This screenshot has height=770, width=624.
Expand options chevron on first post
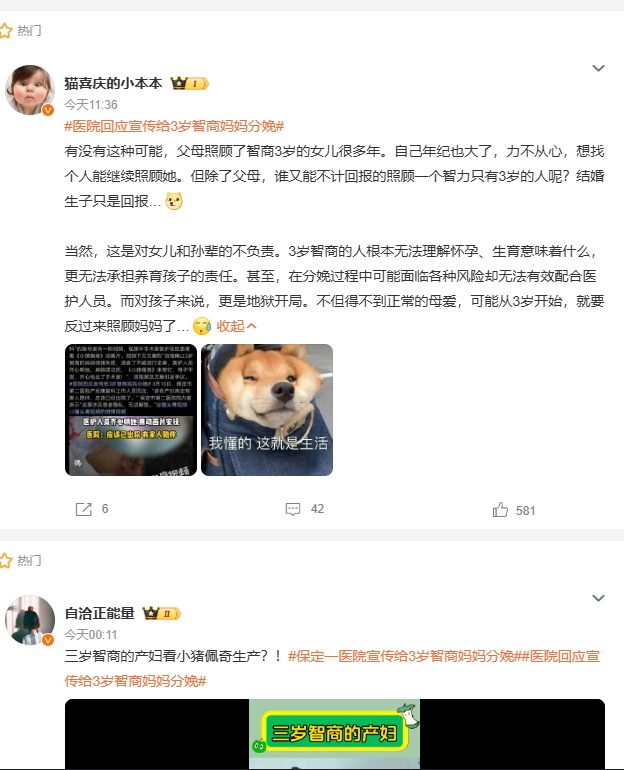598,68
